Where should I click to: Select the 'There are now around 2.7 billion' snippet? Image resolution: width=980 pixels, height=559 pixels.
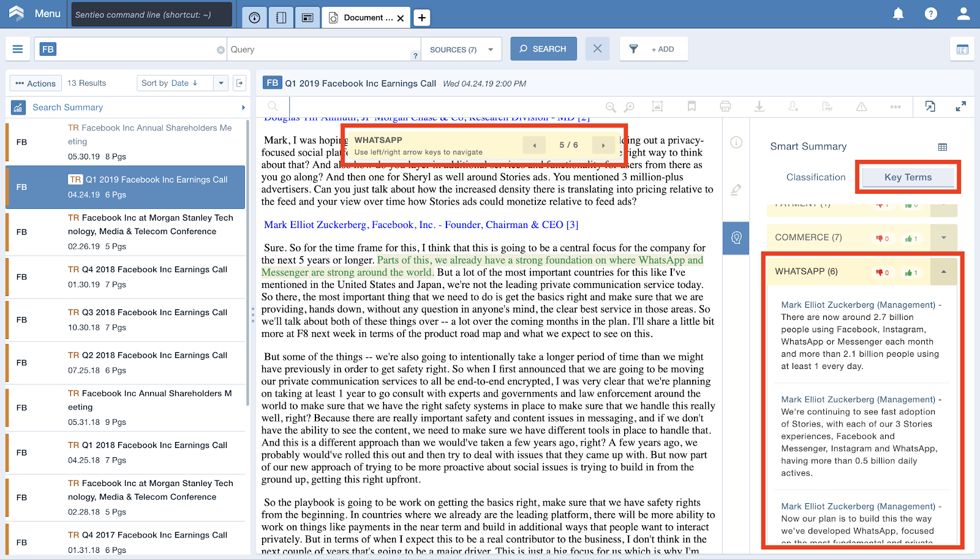click(x=861, y=336)
